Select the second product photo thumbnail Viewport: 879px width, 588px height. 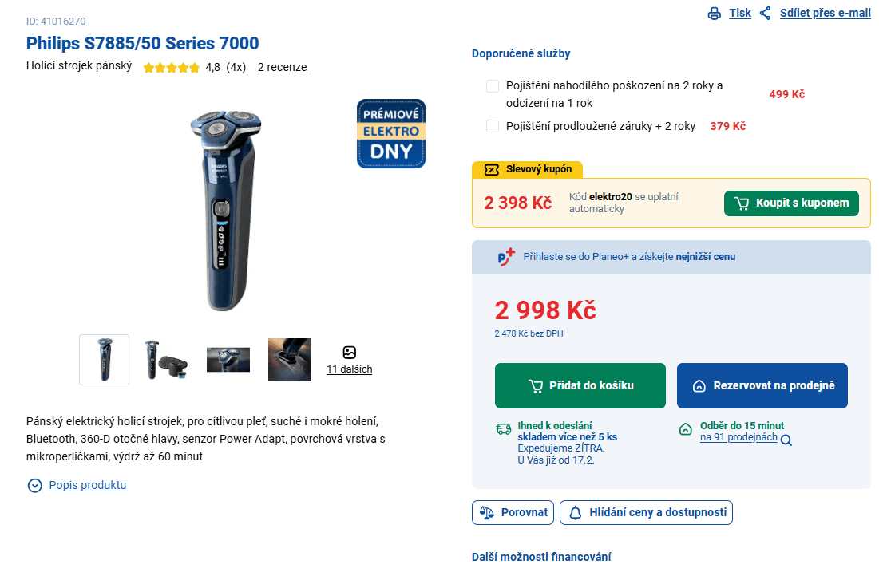(166, 360)
